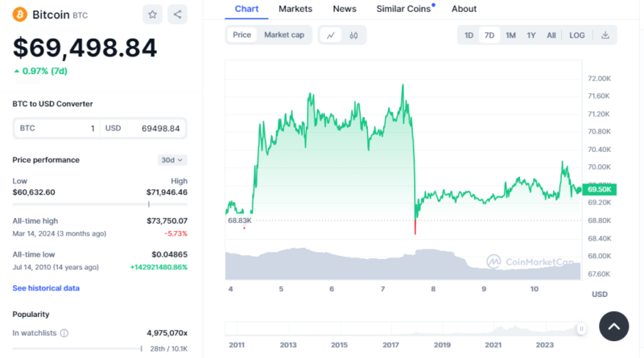
Task: Toggle chart to Price view
Action: coord(242,35)
